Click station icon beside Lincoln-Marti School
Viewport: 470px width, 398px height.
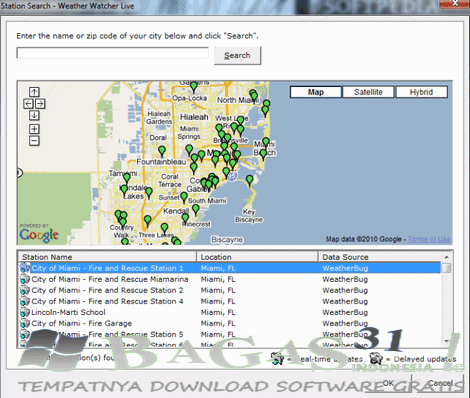pyautogui.click(x=25, y=312)
